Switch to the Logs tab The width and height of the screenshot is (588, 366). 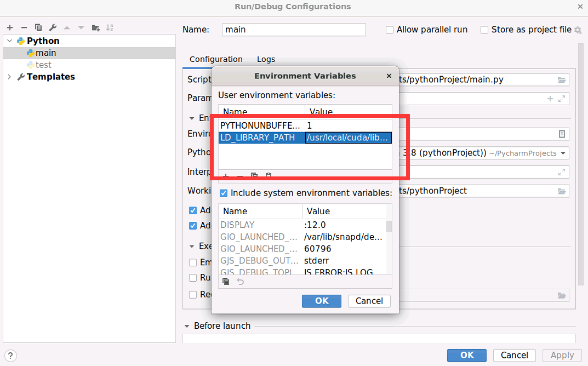click(x=266, y=59)
